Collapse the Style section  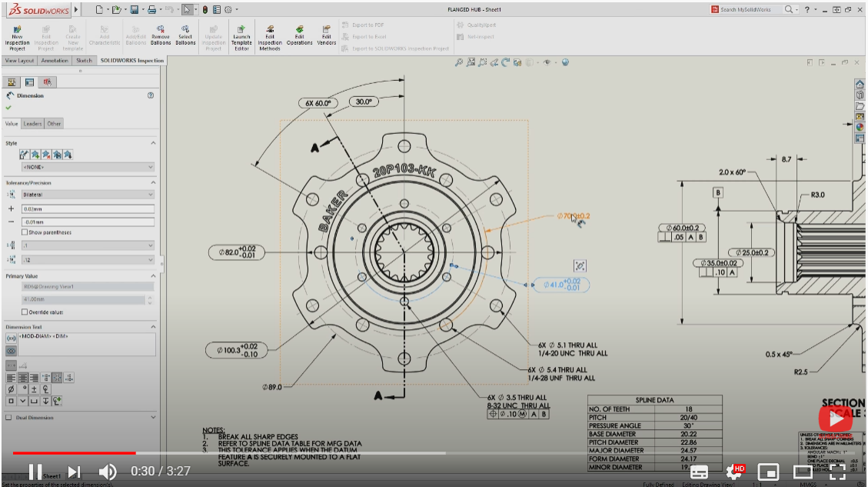pos(153,143)
